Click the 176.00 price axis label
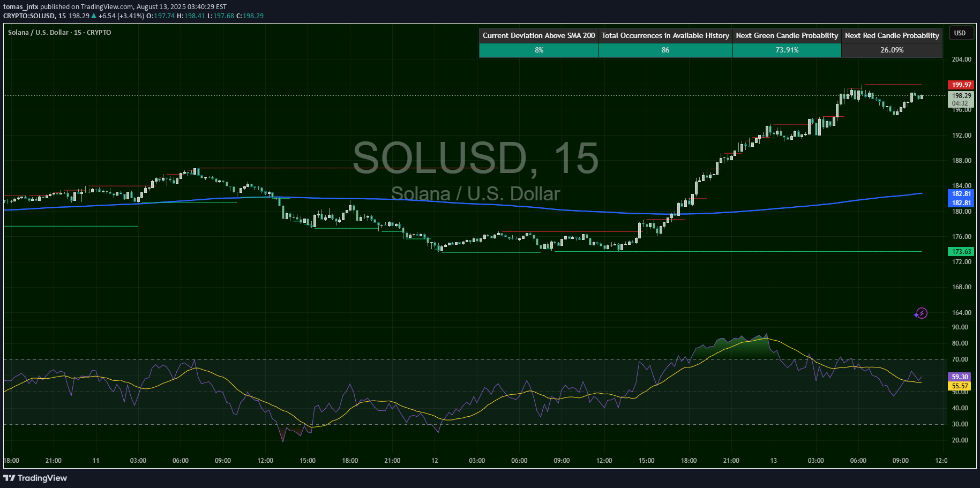This screenshot has height=488, width=980. click(961, 237)
